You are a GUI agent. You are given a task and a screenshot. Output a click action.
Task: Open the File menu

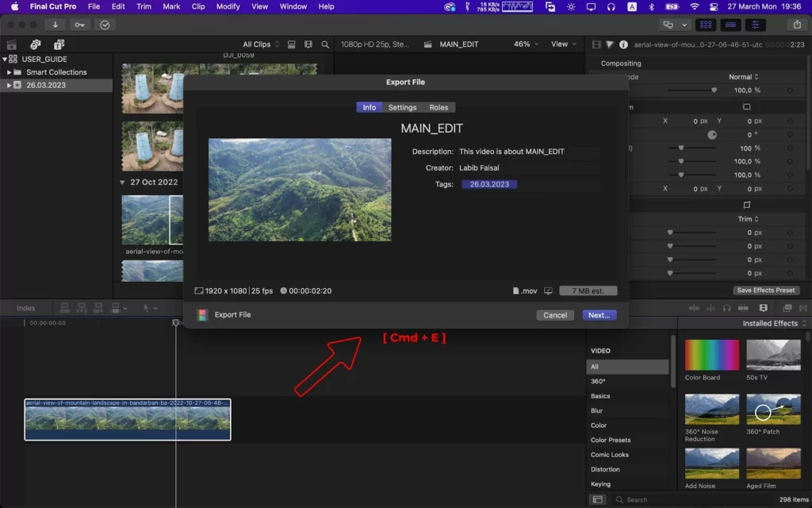pyautogui.click(x=94, y=6)
